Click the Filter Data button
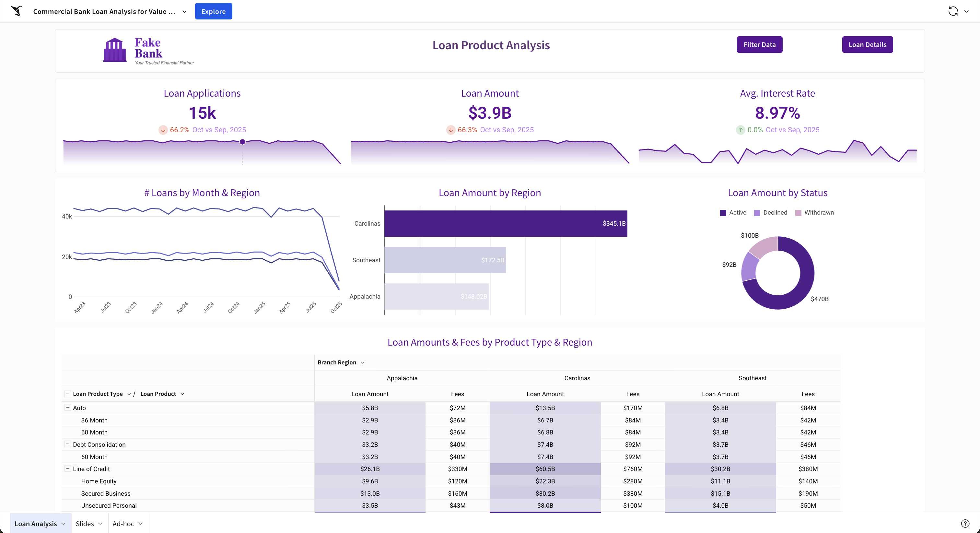The image size is (980, 533). [x=759, y=44]
